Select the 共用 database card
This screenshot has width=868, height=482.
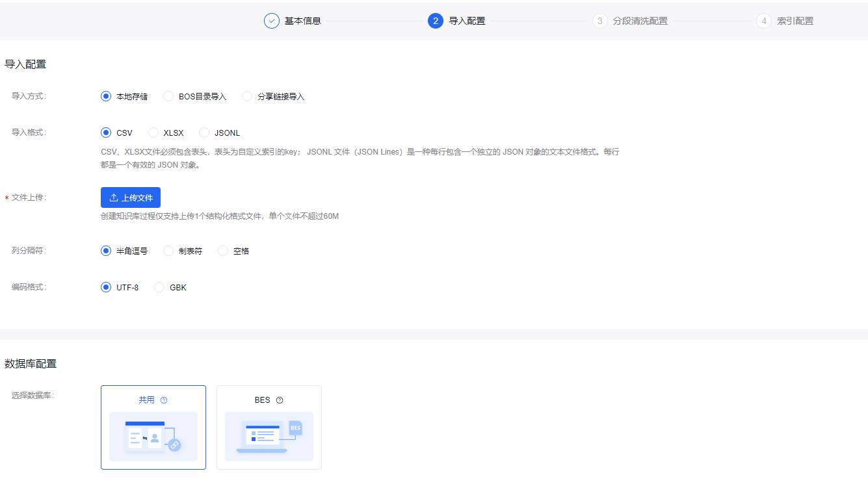pos(153,427)
